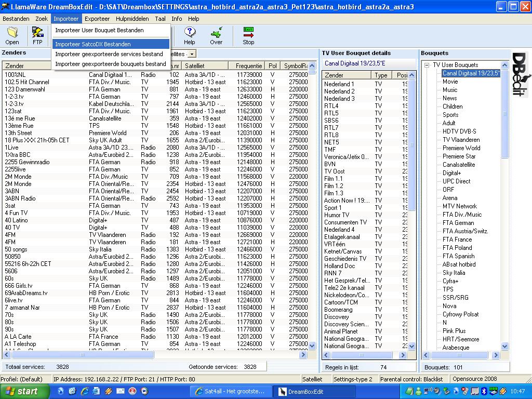This screenshot has width=532, height=399.
Task: Open the Exporteer menu
Action: click(x=97, y=19)
